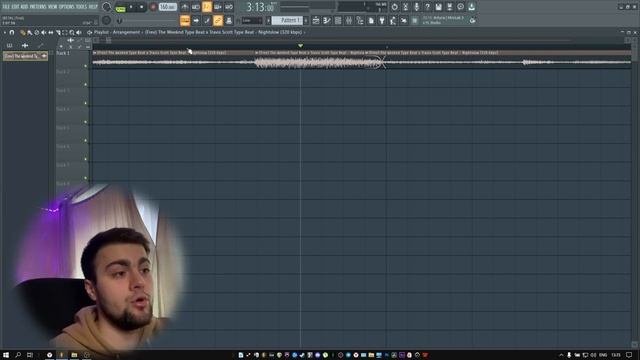
Task: Open Windows taskbar search icon
Action: click(x=18, y=355)
